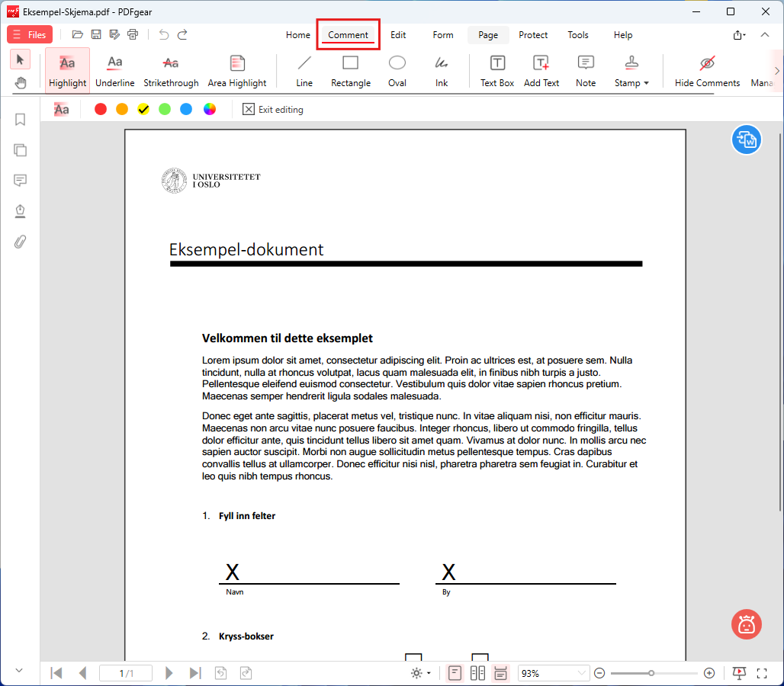Go to the next page
784x686 pixels.
click(x=169, y=674)
